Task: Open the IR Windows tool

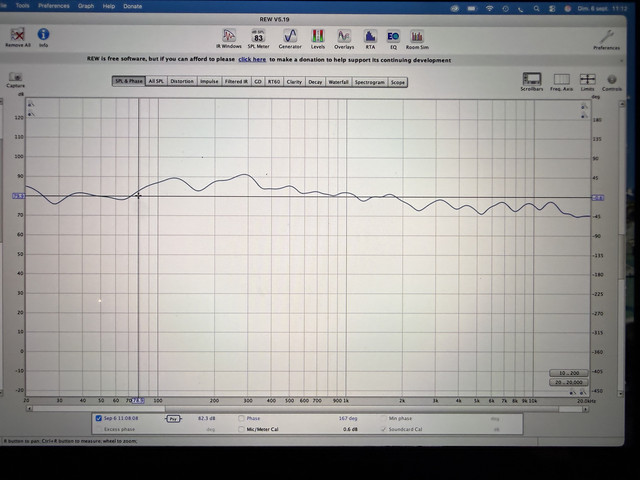Action: [x=229, y=36]
